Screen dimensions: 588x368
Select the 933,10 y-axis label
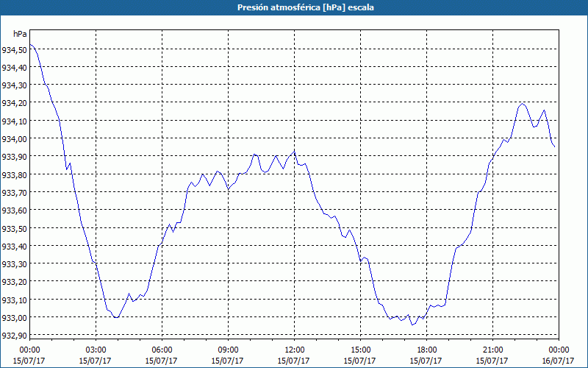tap(14, 300)
